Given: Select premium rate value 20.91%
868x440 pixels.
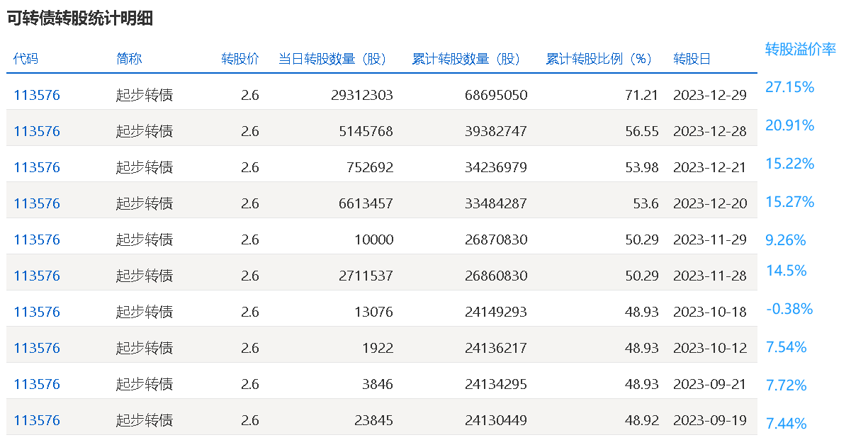Looking at the screenshot, I should point(790,125).
